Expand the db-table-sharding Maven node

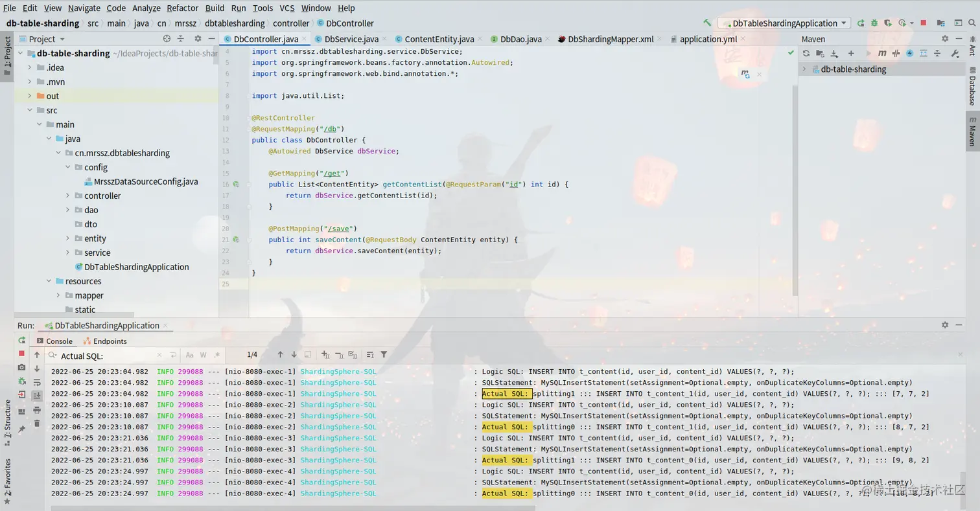[804, 69]
